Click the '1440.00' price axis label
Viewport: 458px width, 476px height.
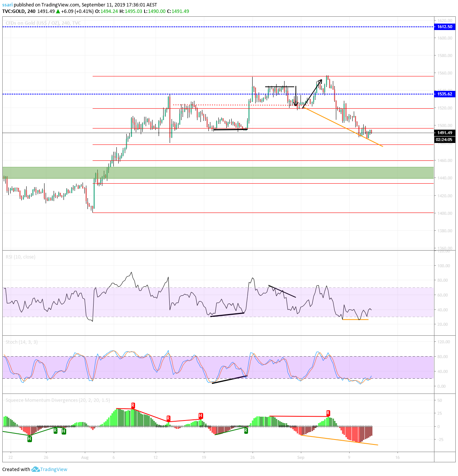[x=445, y=178]
